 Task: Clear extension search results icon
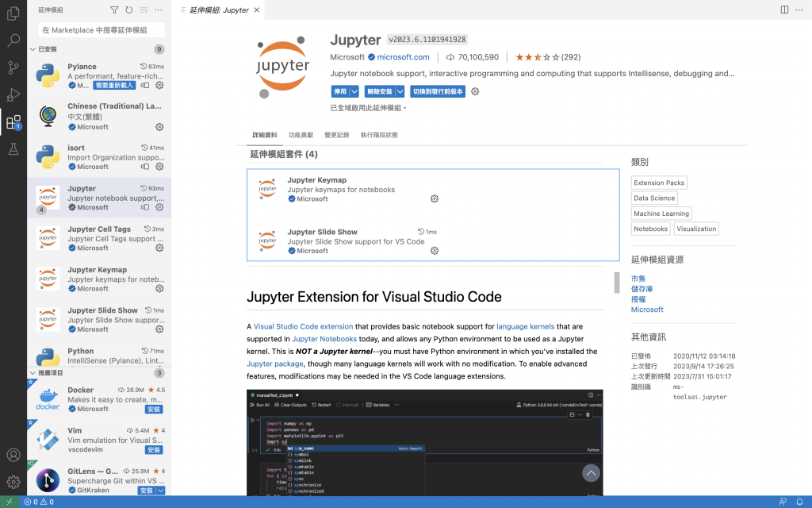click(144, 10)
